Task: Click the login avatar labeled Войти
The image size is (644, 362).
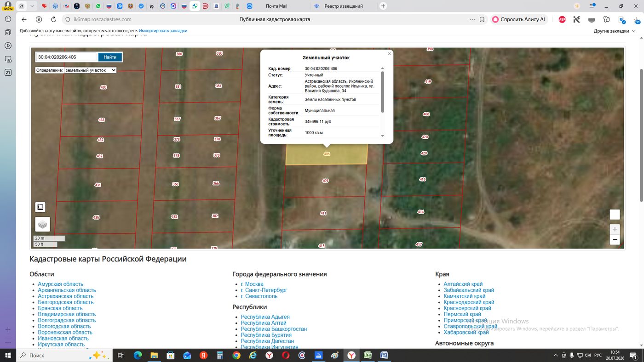Action: coord(8,6)
